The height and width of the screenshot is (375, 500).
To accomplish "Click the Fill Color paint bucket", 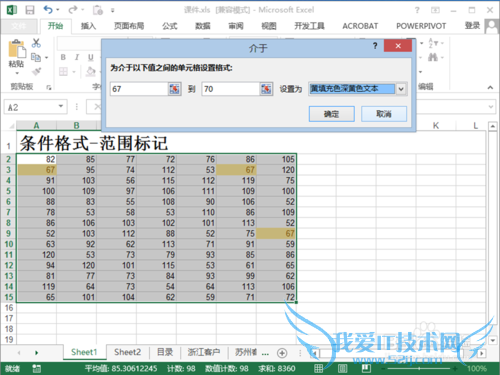I will 90,71.
